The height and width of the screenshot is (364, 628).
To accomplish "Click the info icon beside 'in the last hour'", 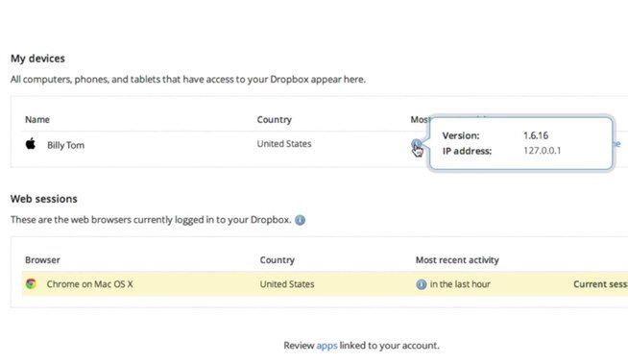I will (422, 284).
